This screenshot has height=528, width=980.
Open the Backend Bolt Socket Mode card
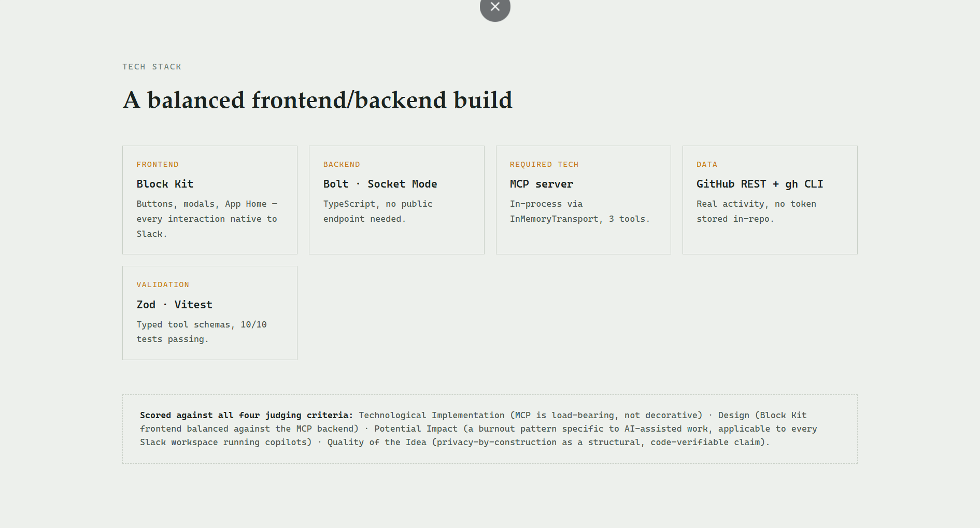[x=396, y=200]
